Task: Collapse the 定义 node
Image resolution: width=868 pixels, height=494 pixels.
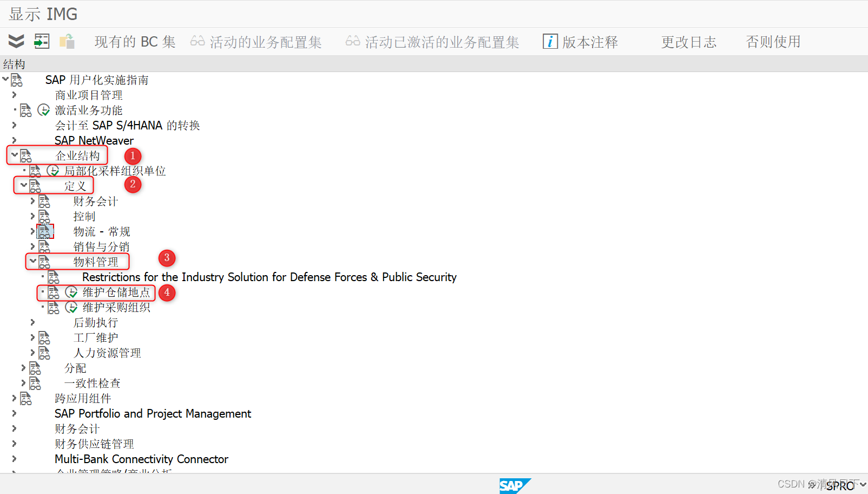Action: click(24, 185)
